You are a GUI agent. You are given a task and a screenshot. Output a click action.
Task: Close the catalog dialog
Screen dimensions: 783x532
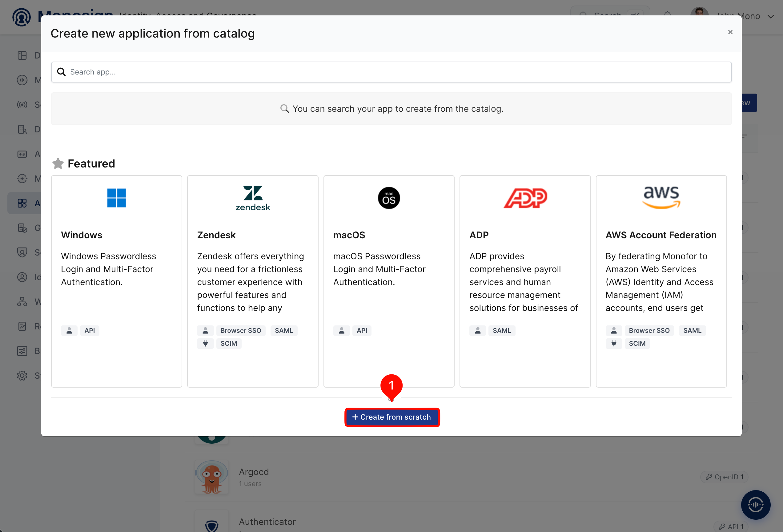click(x=730, y=32)
